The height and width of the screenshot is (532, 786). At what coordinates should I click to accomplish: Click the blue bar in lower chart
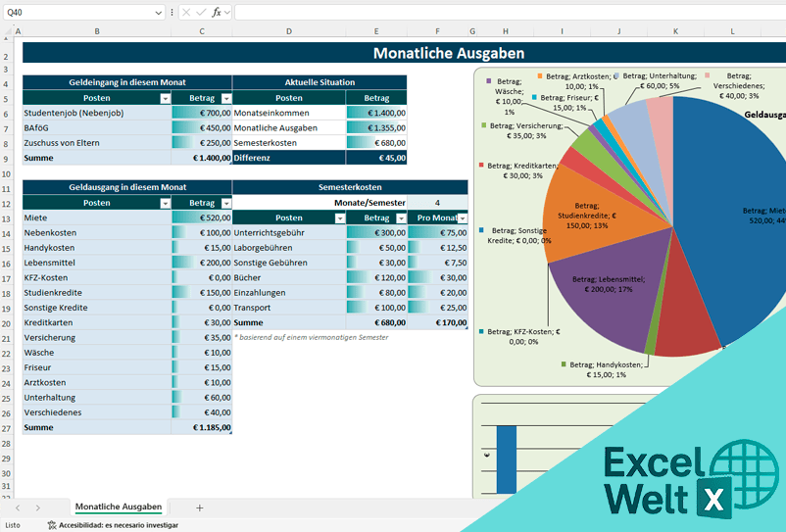(507, 459)
